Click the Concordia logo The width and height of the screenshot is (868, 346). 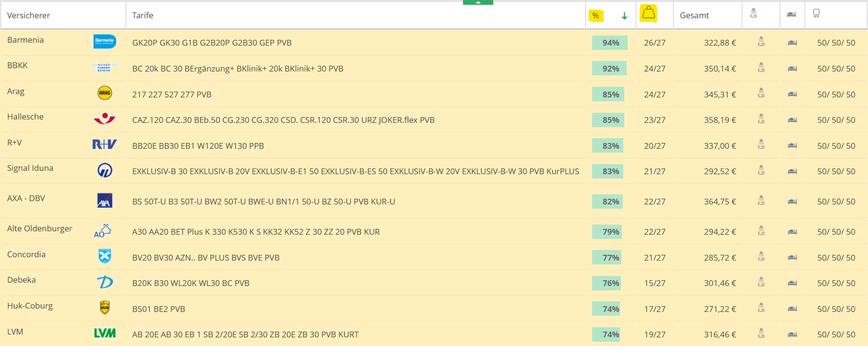tap(105, 256)
